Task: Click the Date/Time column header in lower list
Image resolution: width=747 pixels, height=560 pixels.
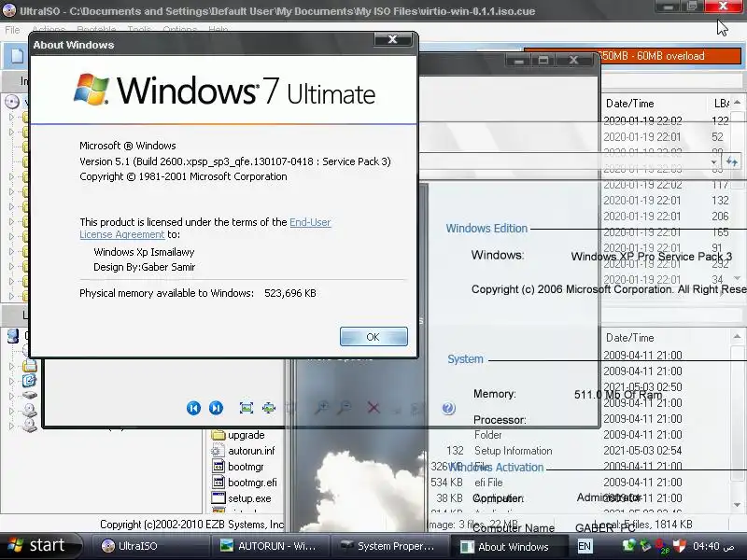Action: coord(629,338)
